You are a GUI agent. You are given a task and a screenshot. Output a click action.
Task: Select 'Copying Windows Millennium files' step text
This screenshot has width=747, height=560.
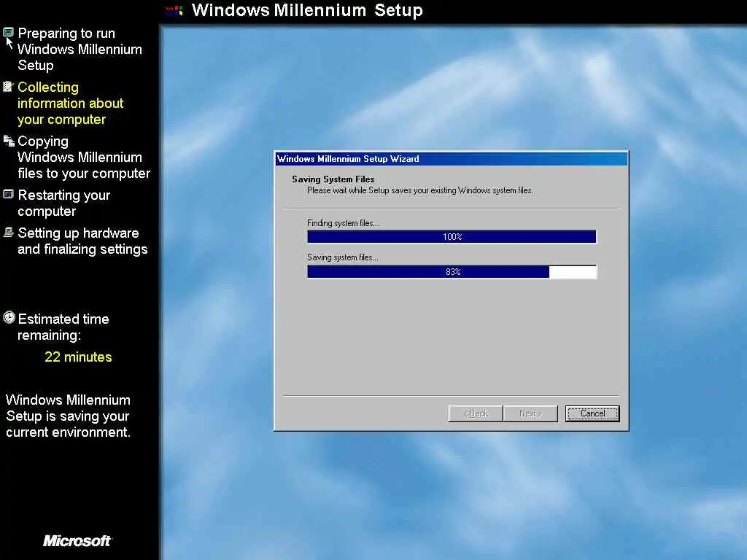tap(84, 157)
